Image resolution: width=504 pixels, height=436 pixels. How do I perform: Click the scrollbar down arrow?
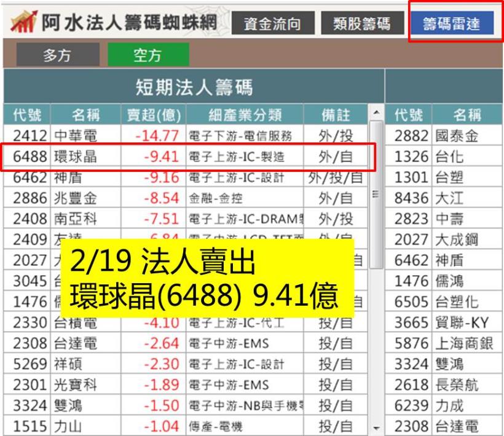[376, 428]
